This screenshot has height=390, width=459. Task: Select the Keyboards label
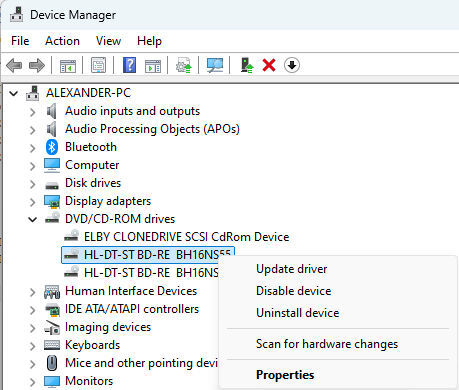92,345
